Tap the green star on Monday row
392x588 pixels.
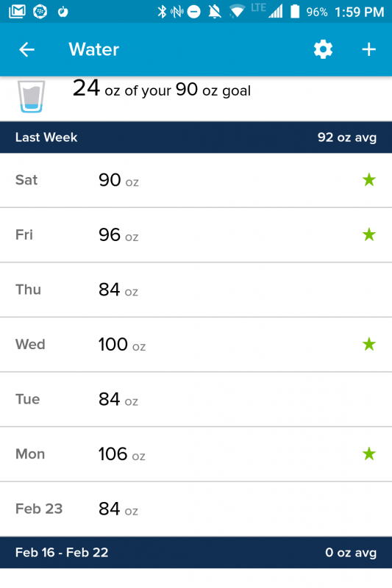coord(369,453)
